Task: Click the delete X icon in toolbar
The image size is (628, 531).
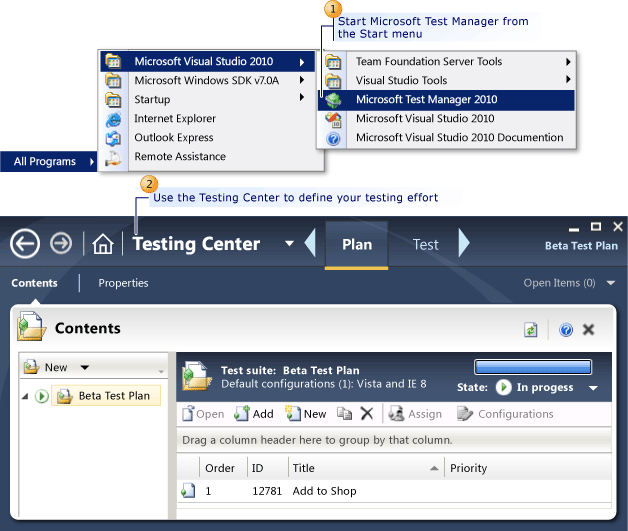Action: coord(366,414)
